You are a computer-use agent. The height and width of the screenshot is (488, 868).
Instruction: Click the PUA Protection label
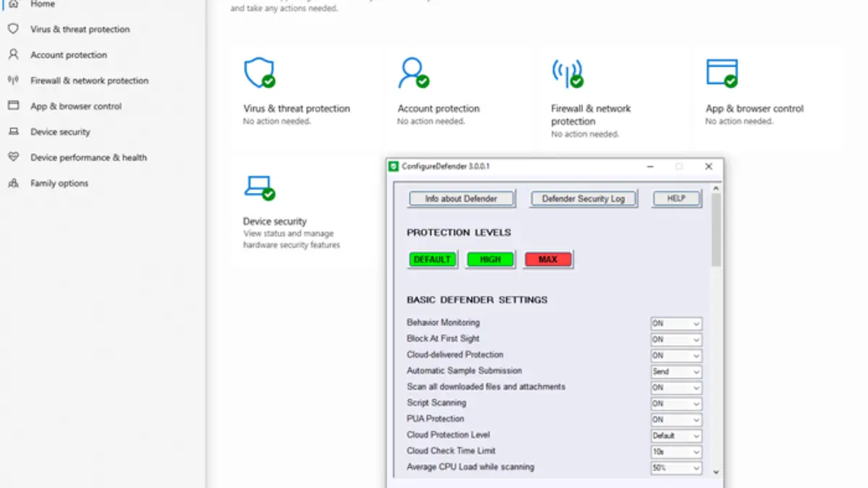coord(435,419)
